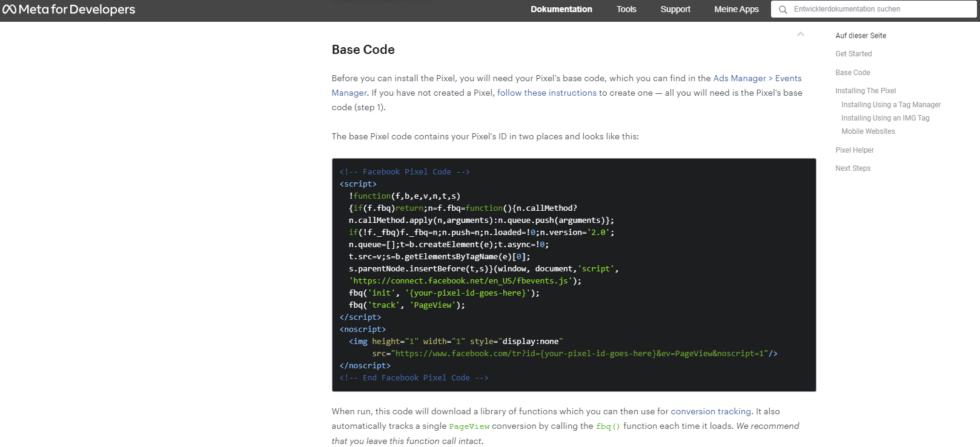Viewport: 980px width, 447px height.
Task: Go to Meine Apps
Action: (x=736, y=10)
